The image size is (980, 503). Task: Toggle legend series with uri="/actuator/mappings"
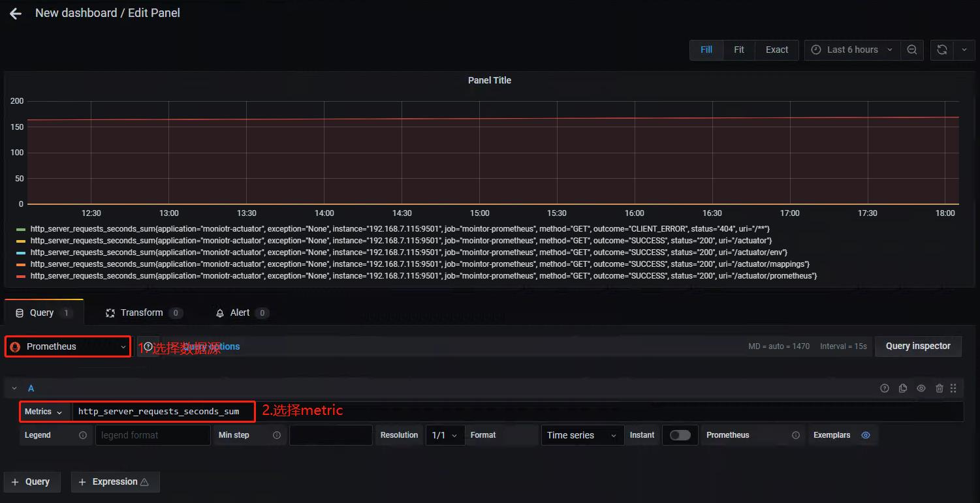420,264
